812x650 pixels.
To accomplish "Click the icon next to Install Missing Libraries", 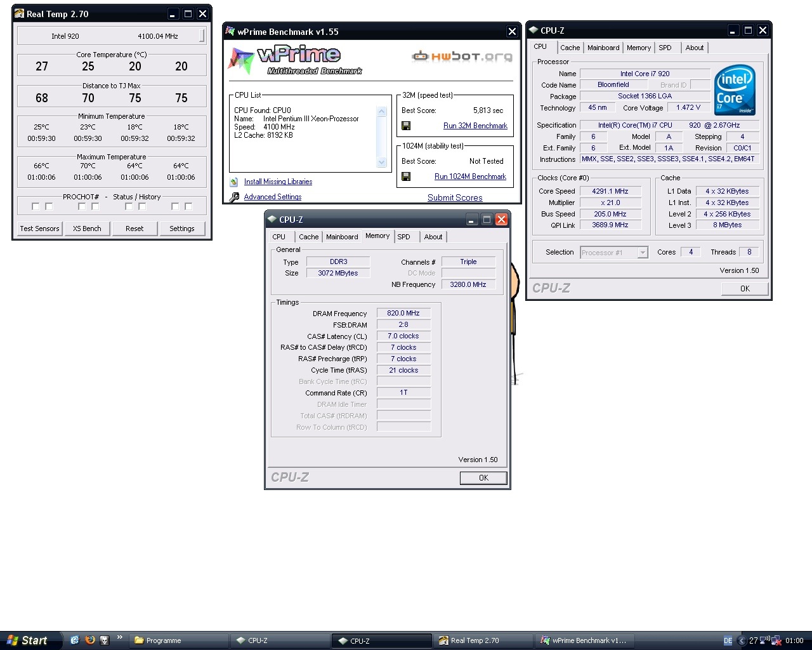I will pos(234,182).
